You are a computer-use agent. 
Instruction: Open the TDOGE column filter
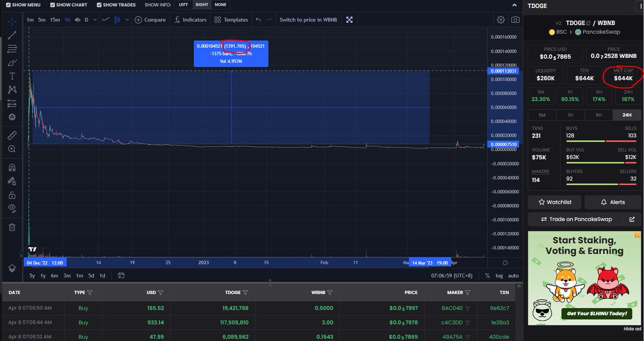coord(245,293)
